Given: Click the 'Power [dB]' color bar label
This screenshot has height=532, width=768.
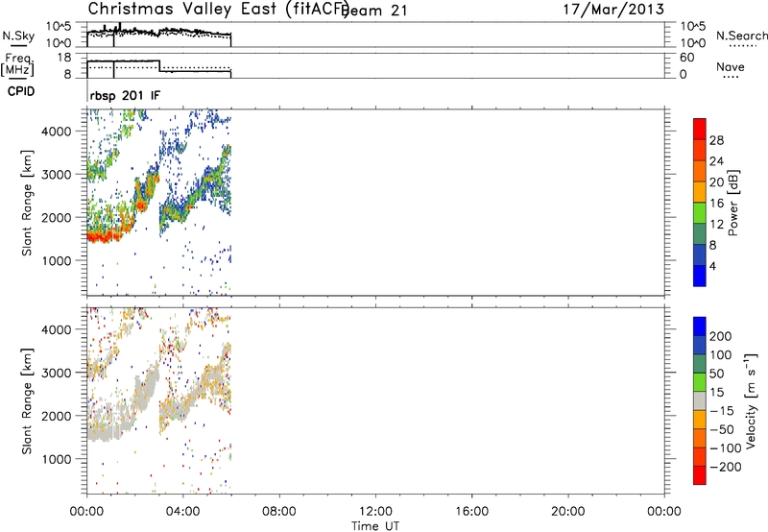Looking at the screenshot, I should [732, 203].
